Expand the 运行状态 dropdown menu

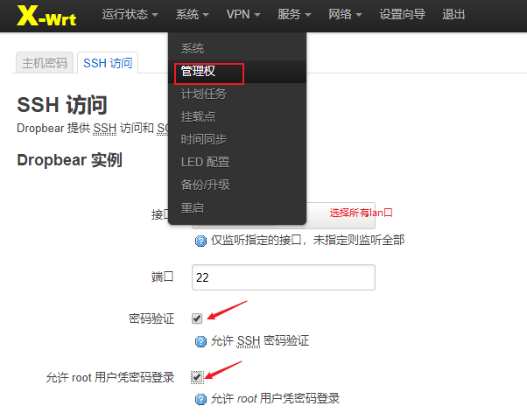[x=130, y=15]
